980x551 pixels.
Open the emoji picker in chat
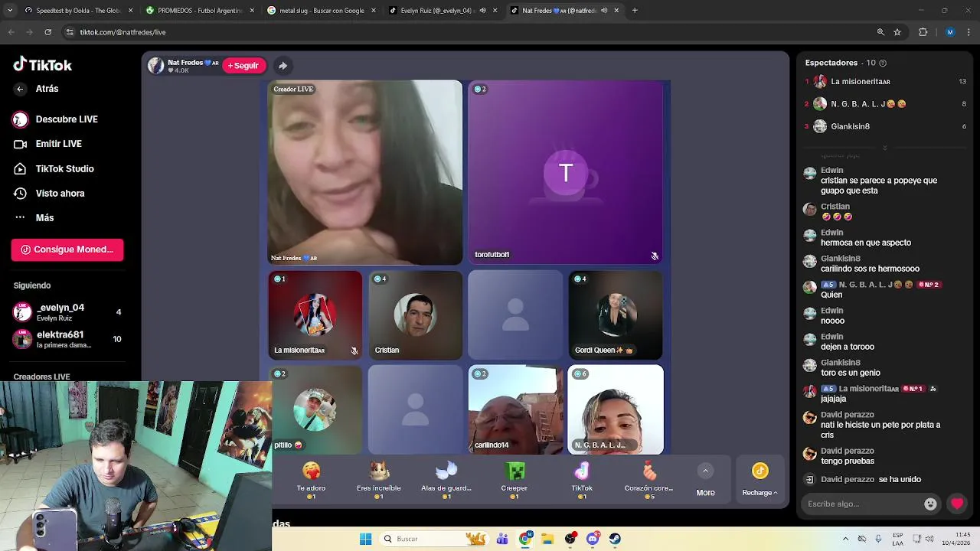(x=930, y=504)
